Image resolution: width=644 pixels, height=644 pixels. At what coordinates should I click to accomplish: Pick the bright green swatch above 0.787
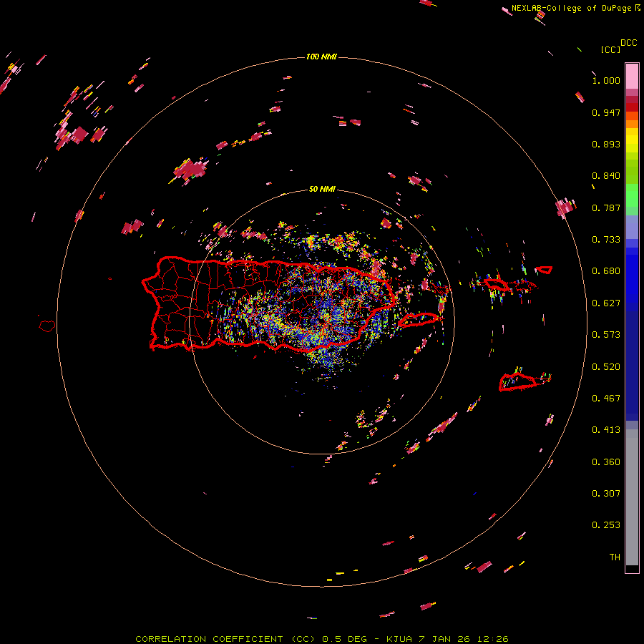pyautogui.click(x=632, y=195)
